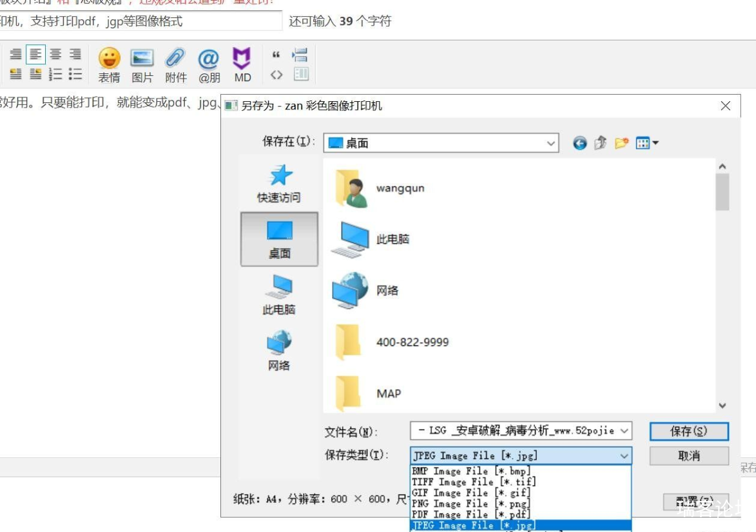Choose highlighted JPEG Image File [*.jpg] option
This screenshot has width=756, height=532.
pyautogui.click(x=521, y=526)
